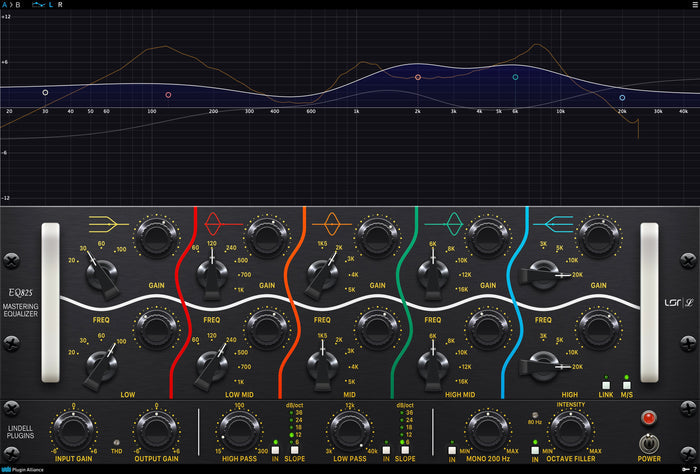Click the blue high shelf shape icon
Screen dimensions: 700x474
point(553,224)
